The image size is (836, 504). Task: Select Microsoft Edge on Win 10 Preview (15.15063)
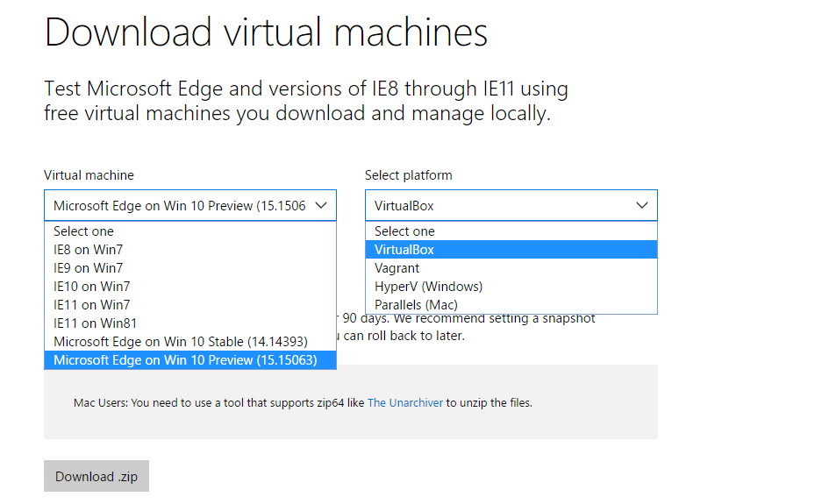coord(190,360)
